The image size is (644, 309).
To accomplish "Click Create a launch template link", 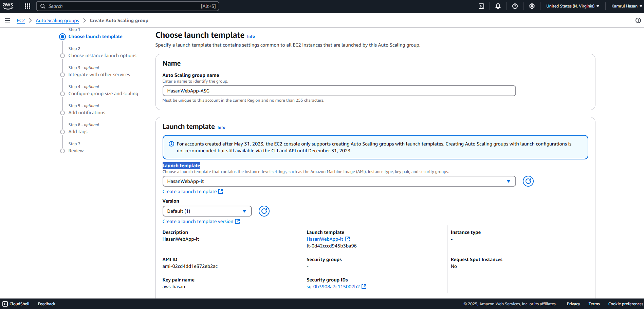I will pos(189,191).
